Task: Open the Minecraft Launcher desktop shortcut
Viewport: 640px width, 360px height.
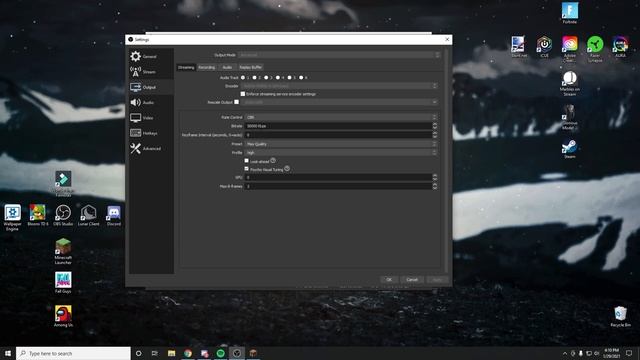Action: pyautogui.click(x=63, y=251)
